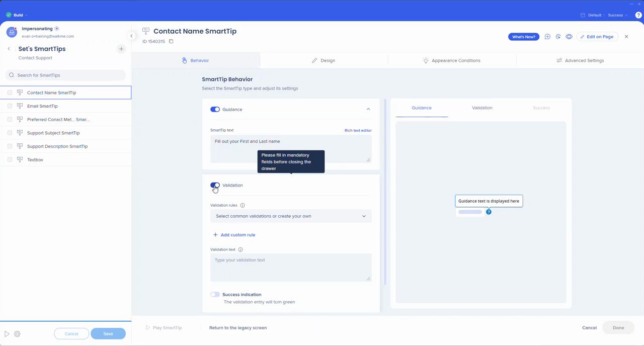Click the Edit on Page button

coord(597,37)
